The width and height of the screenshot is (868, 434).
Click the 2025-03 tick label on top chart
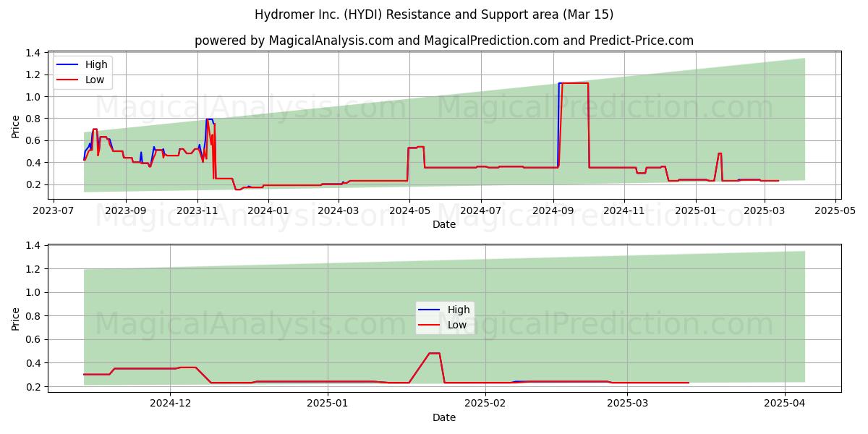(x=765, y=210)
